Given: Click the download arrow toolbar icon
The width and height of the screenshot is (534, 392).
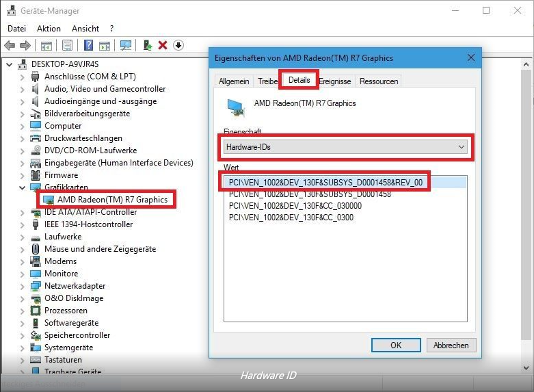Looking at the screenshot, I should (178, 45).
